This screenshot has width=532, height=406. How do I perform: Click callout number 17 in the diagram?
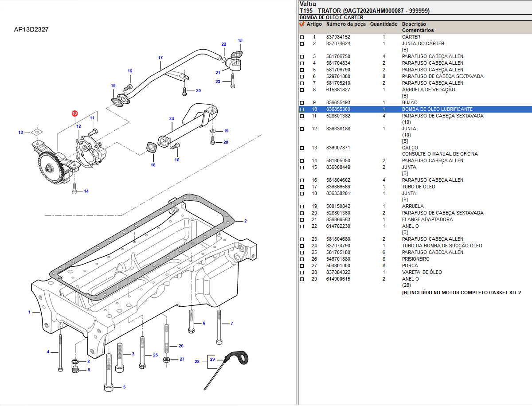coord(160,58)
